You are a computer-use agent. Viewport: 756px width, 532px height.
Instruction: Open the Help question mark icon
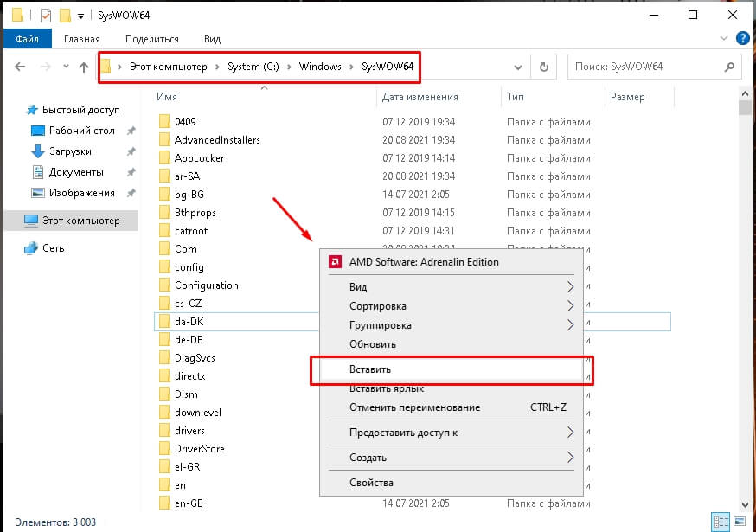(742, 38)
